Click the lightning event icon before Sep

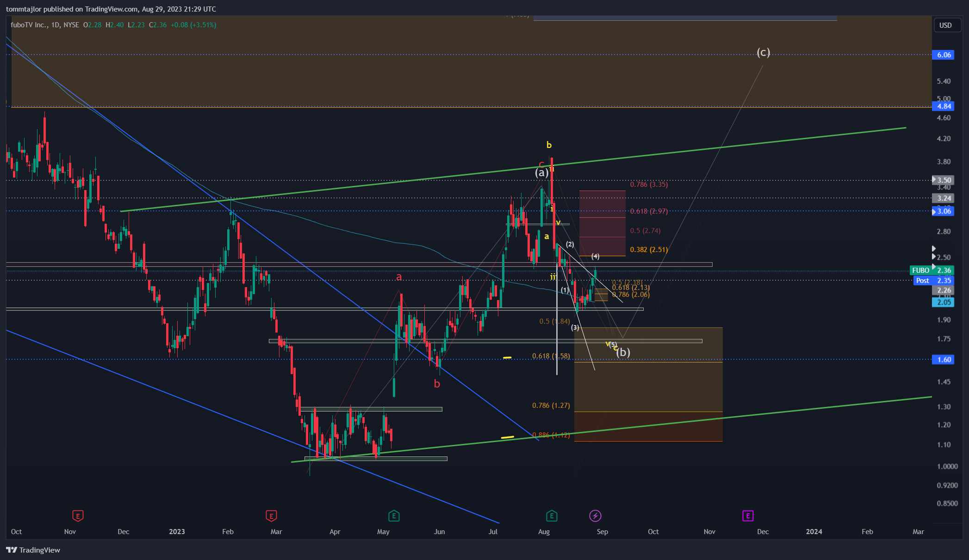click(595, 516)
